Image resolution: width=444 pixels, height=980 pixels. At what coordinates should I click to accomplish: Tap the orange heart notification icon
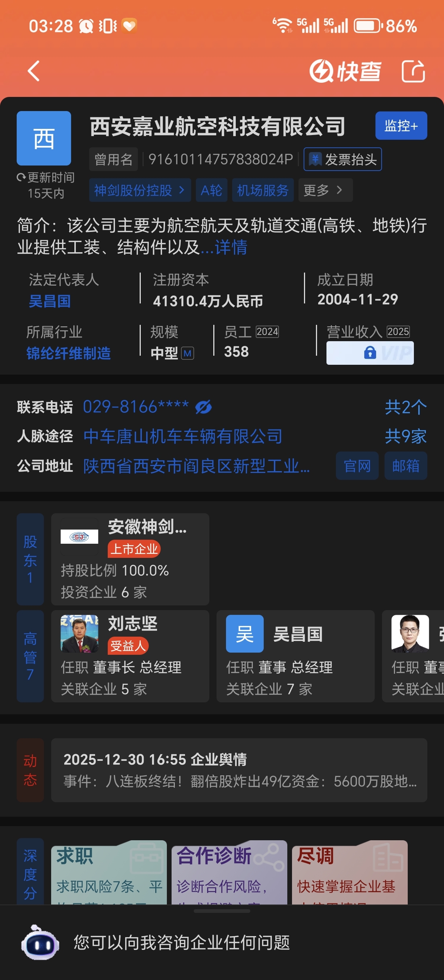(x=129, y=25)
